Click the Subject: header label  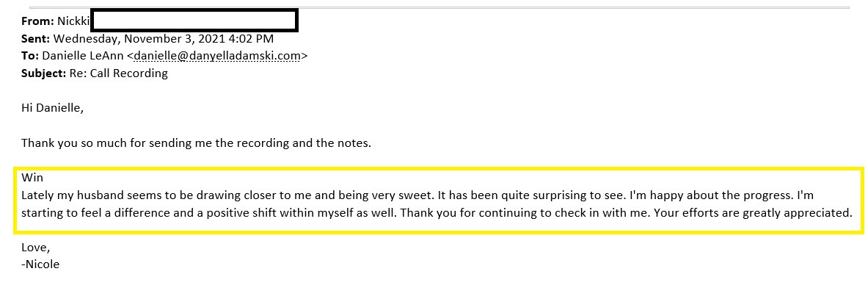click(43, 73)
